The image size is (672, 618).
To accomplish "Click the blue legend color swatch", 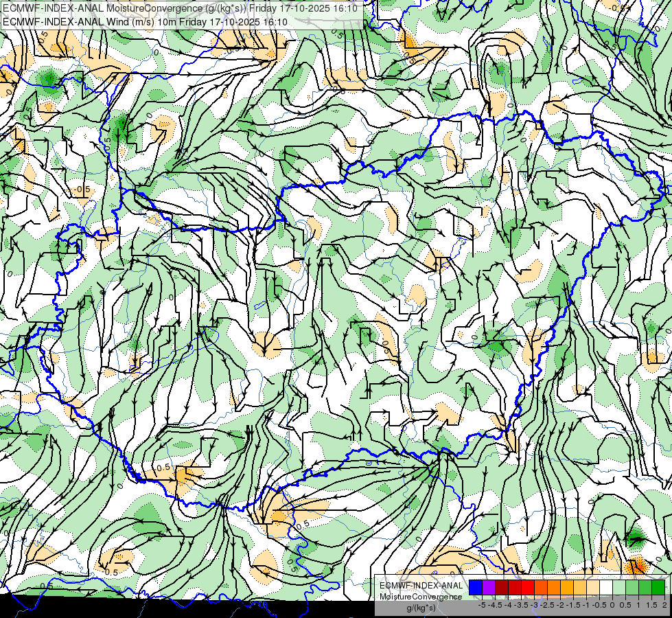I will 476,587.
